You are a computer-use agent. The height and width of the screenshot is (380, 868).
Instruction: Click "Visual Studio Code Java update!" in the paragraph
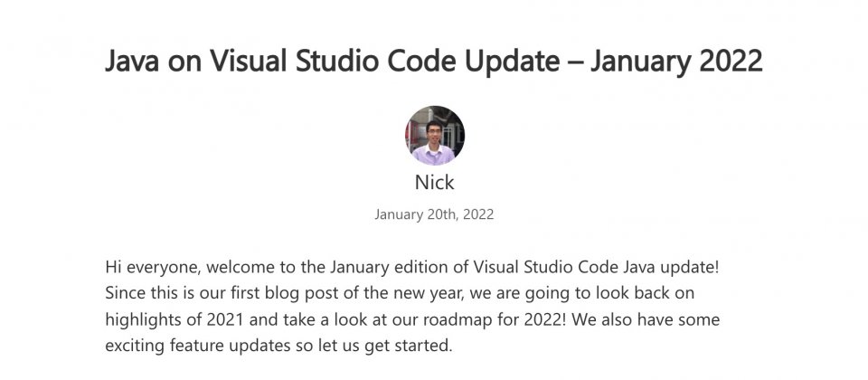596,268
